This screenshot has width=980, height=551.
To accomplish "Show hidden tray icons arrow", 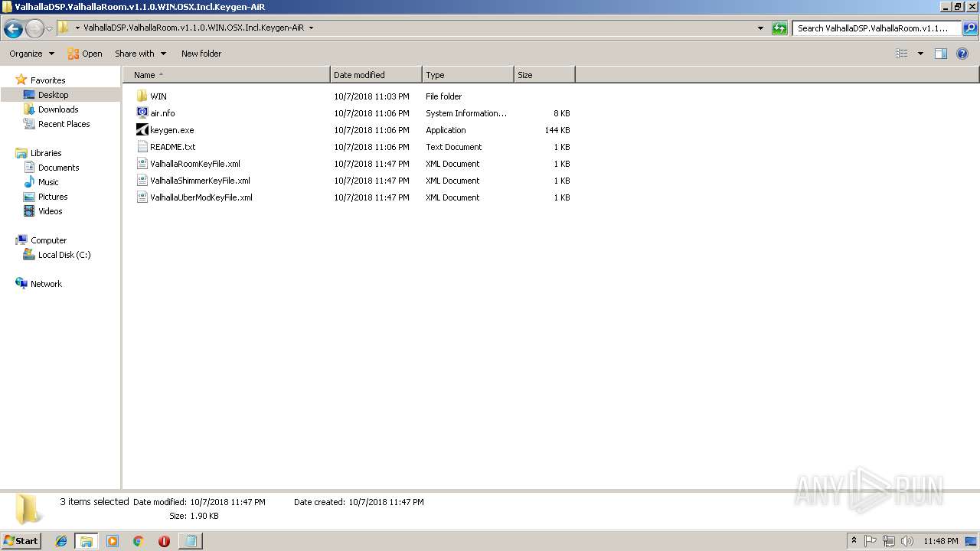I will [854, 541].
